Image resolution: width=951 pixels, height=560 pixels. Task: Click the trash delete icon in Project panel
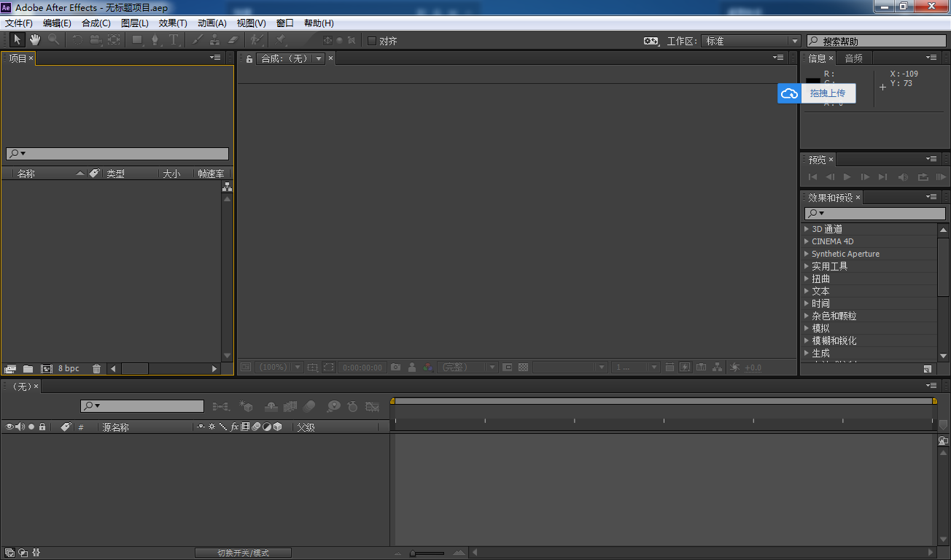pos(96,369)
